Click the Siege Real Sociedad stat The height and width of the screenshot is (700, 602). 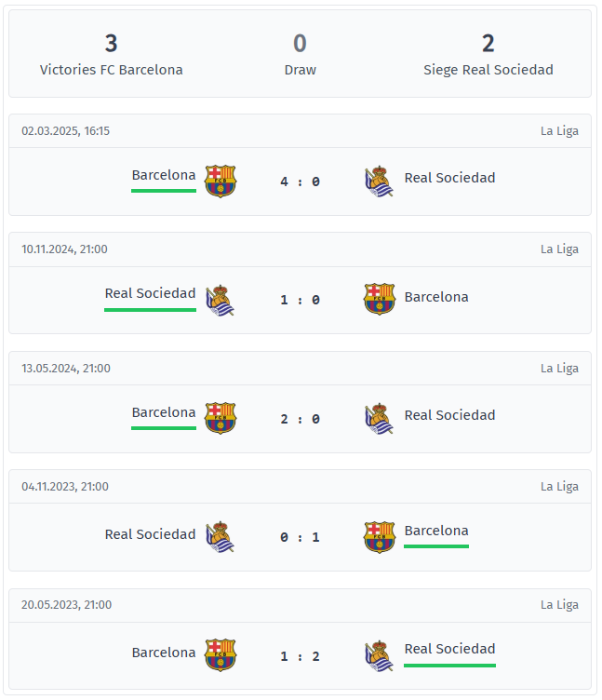(488, 54)
